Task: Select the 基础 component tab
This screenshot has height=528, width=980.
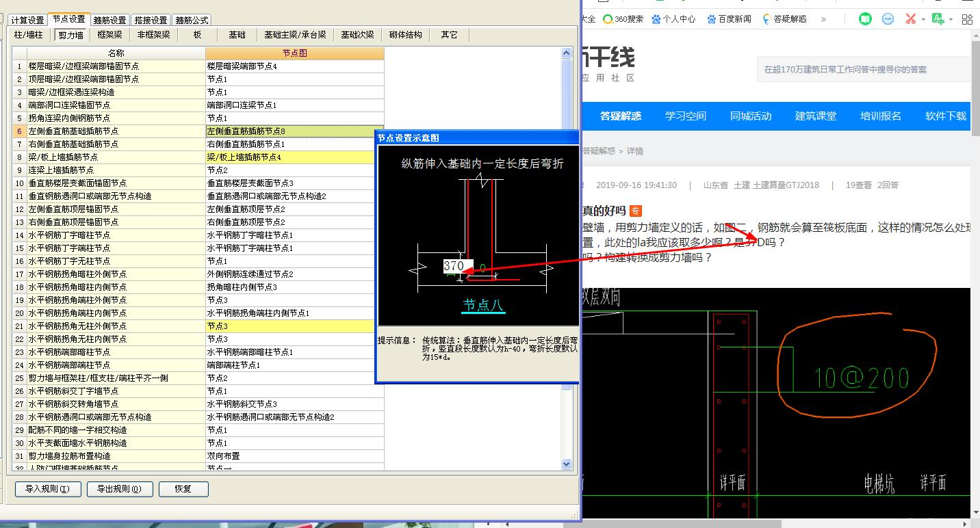Action: 237,35
